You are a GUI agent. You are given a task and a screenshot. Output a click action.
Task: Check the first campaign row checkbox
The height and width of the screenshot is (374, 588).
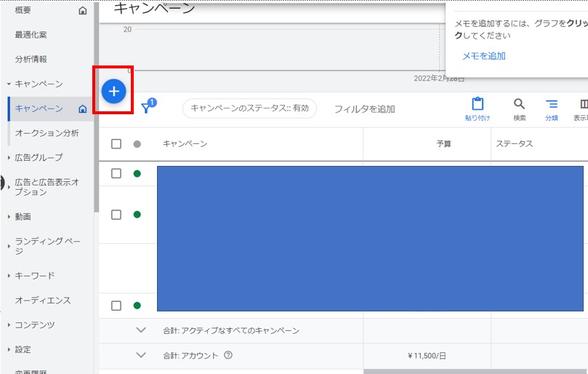pyautogui.click(x=116, y=173)
